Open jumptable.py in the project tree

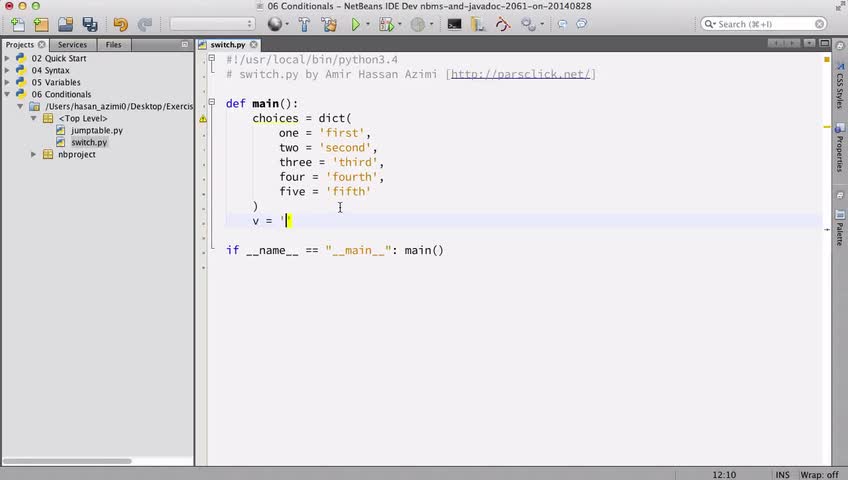pos(97,130)
